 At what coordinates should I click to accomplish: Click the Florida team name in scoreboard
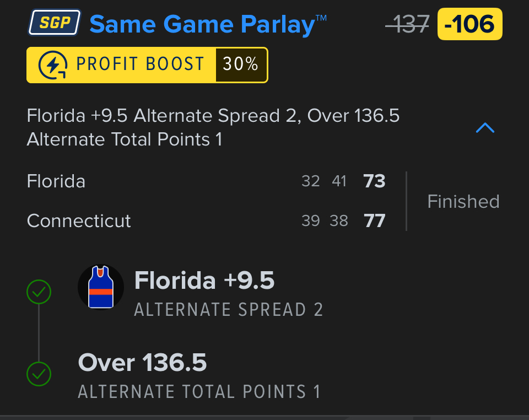56,181
